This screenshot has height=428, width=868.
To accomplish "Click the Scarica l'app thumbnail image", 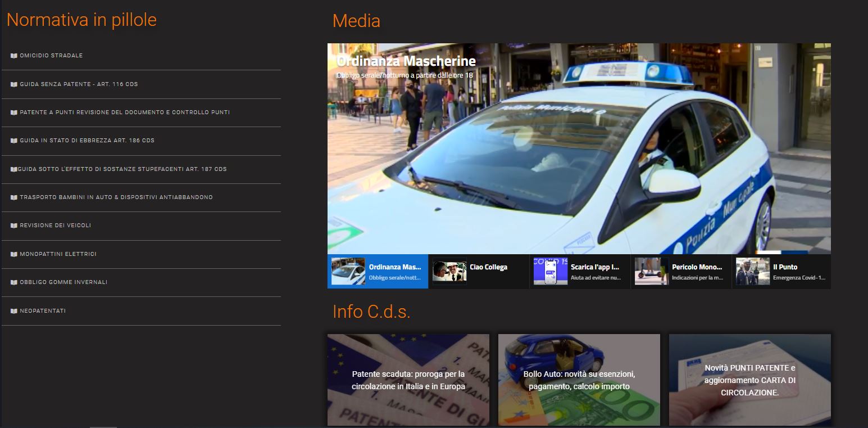I will [x=550, y=272].
